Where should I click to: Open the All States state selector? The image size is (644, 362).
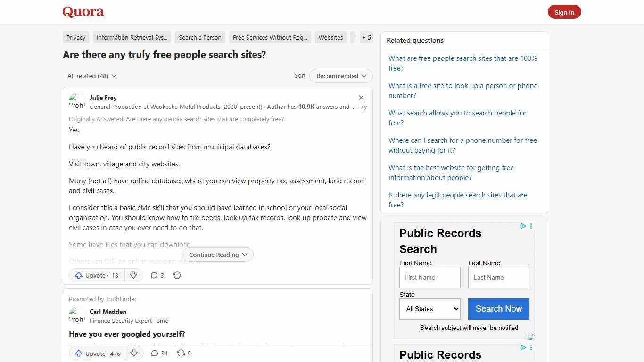pos(429,309)
